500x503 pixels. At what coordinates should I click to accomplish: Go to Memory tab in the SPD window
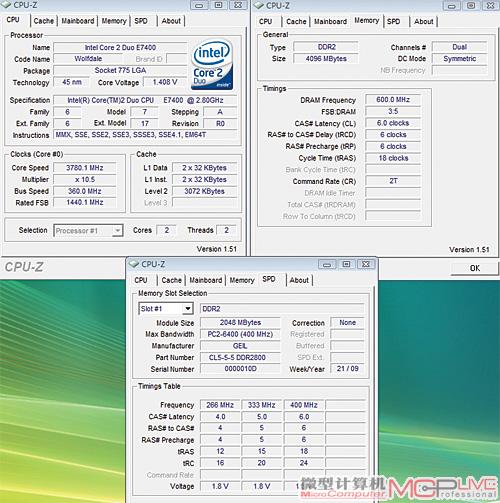242,280
